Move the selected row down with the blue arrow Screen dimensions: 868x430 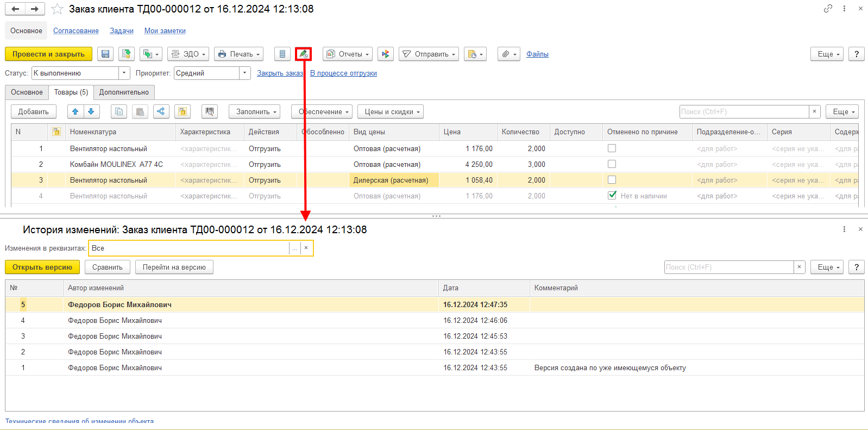tap(91, 111)
